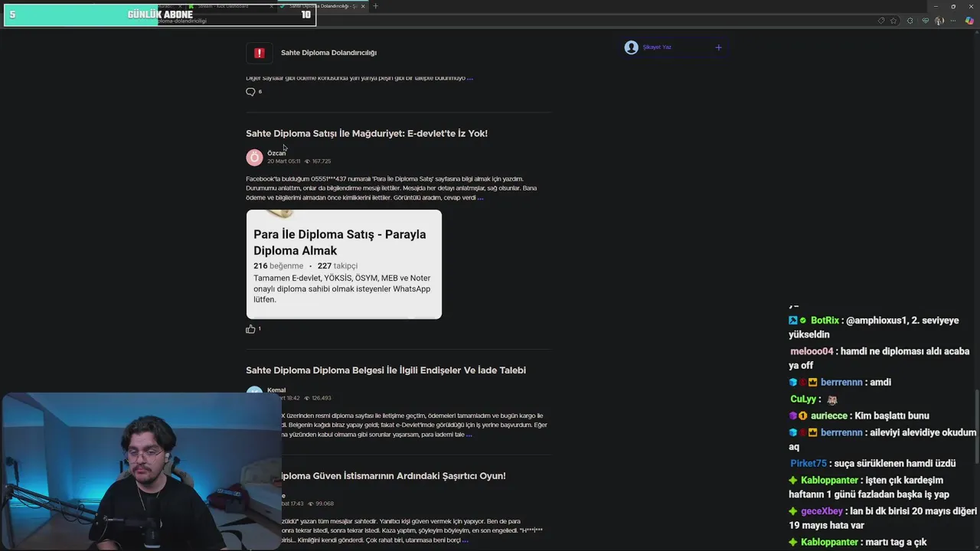The height and width of the screenshot is (551, 980).
Task: Close the Sahte Diploma Dolandırıcılığı browser tab
Action: (x=363, y=6)
